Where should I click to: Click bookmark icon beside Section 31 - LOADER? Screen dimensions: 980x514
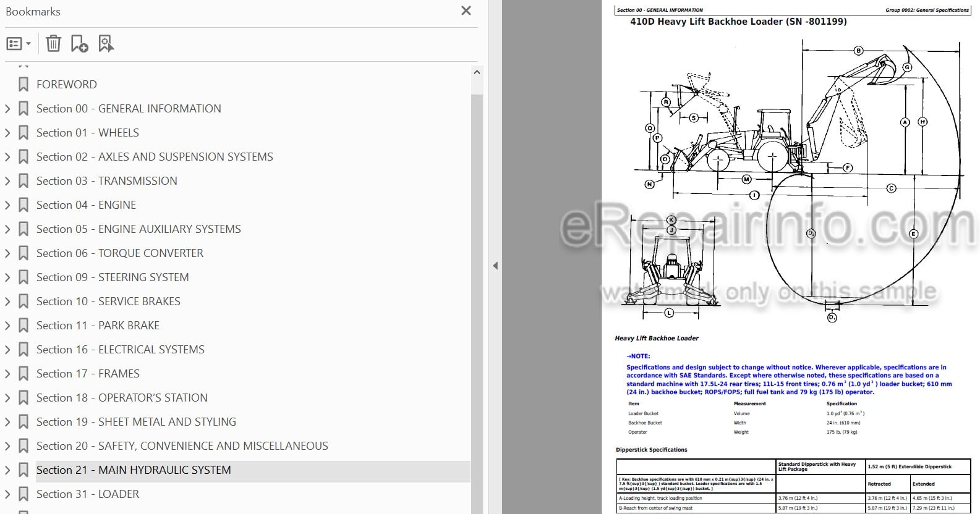click(23, 494)
